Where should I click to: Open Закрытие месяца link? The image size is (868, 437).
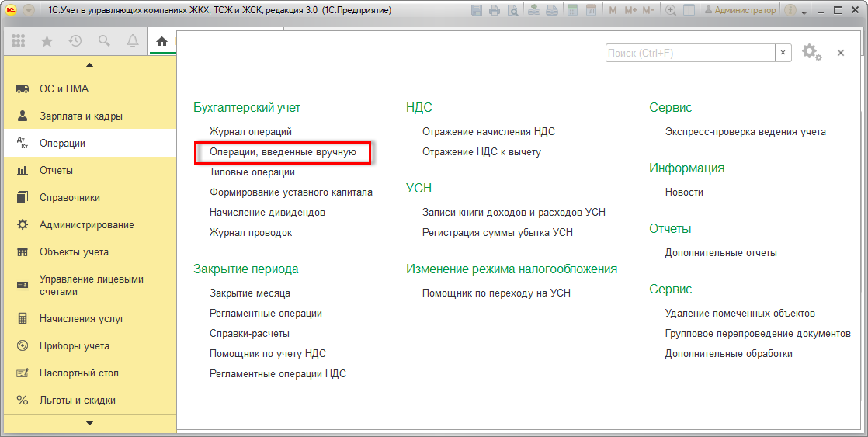click(x=249, y=293)
